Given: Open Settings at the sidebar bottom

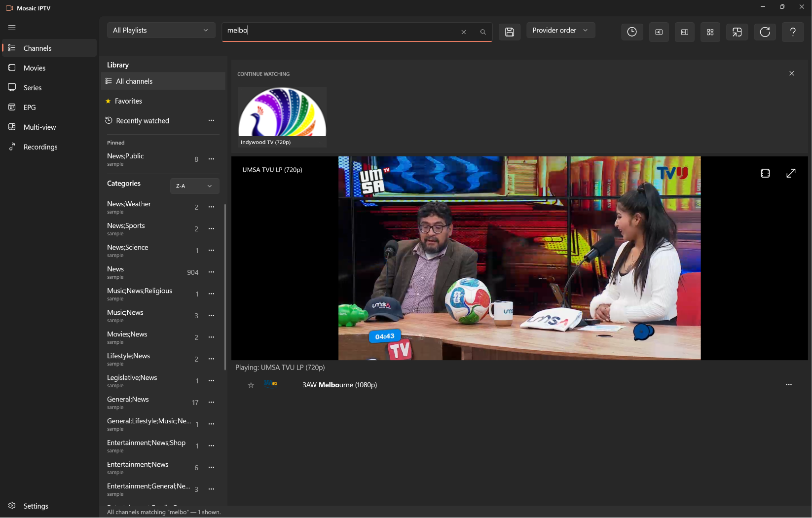Looking at the screenshot, I should click(49, 506).
